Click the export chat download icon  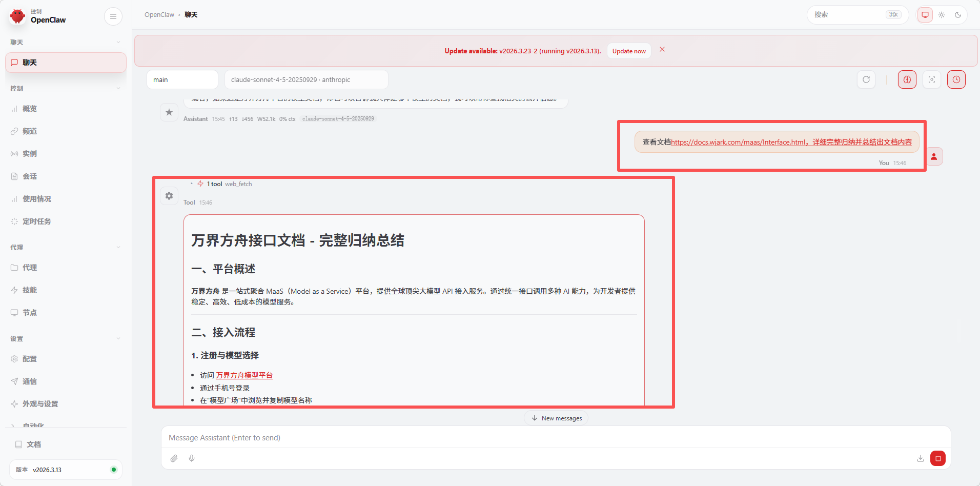(x=920, y=458)
